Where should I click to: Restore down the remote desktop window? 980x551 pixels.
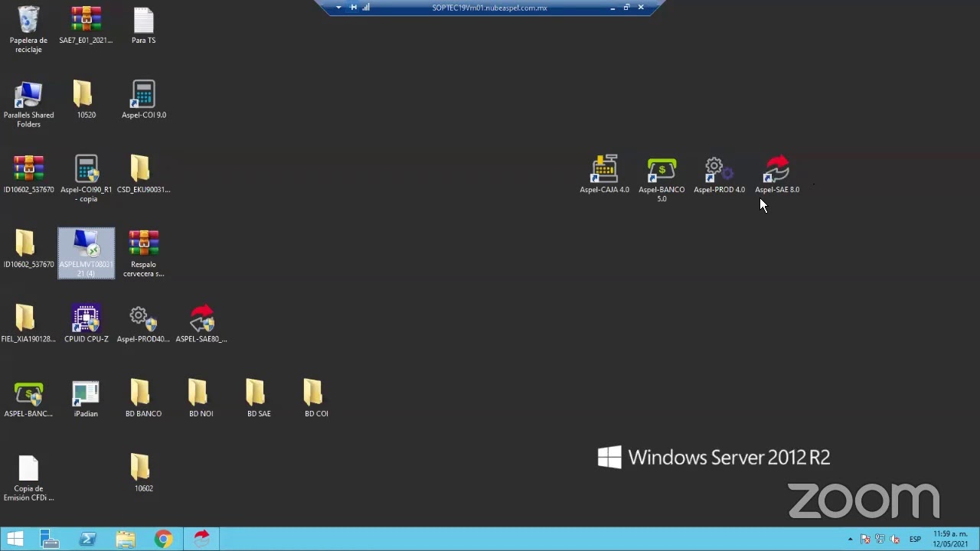point(626,8)
